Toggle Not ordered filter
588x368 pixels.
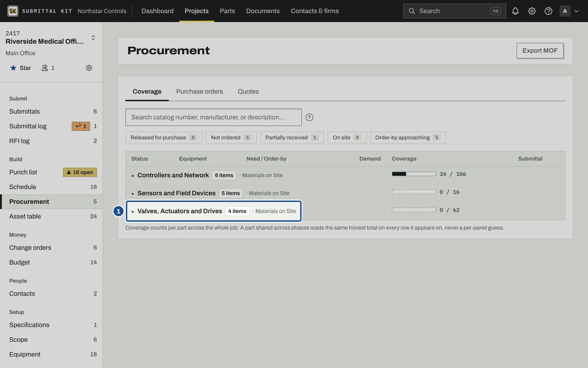(x=231, y=138)
